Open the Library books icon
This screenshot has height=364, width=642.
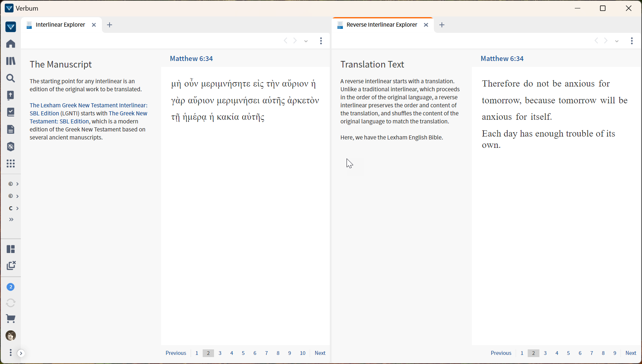[11, 61]
